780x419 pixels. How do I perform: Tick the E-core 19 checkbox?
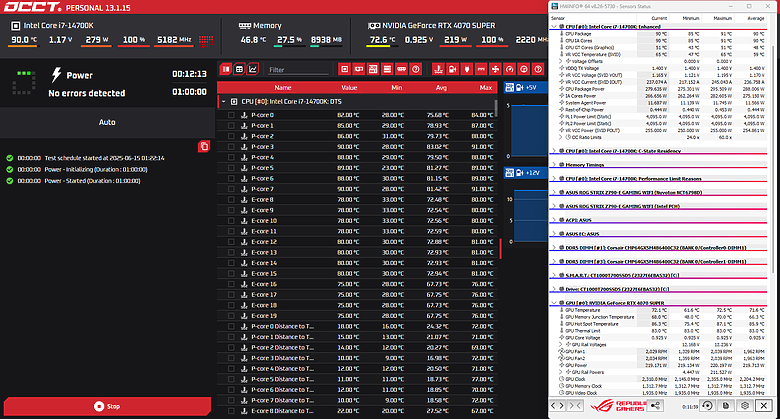point(231,316)
